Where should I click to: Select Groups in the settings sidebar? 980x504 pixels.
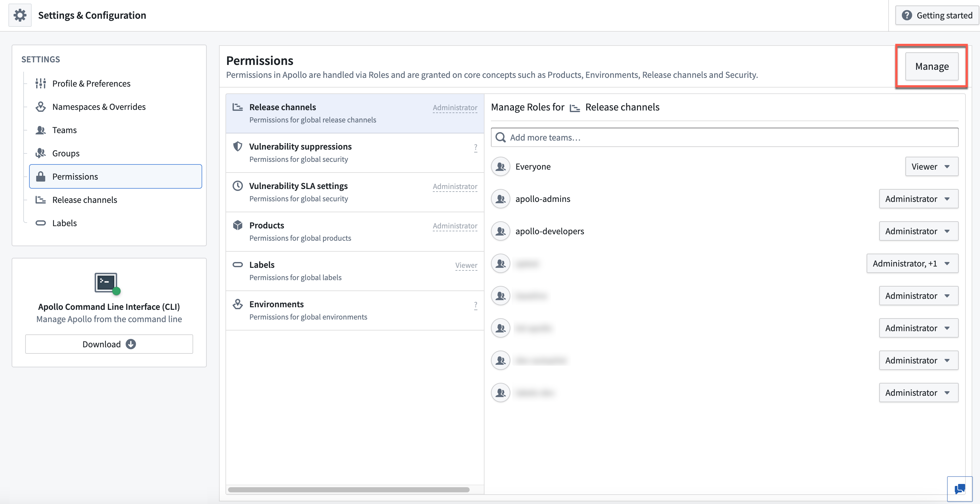coord(115,153)
